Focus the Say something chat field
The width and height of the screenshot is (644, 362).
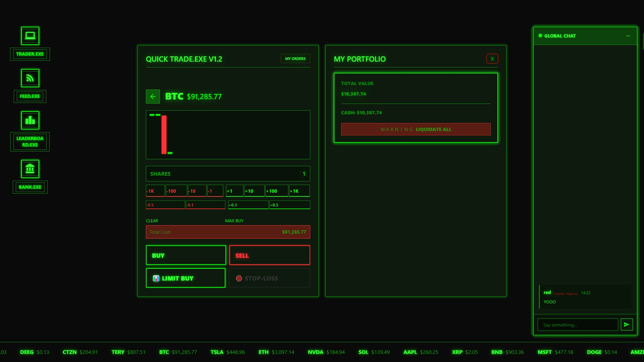point(578,325)
